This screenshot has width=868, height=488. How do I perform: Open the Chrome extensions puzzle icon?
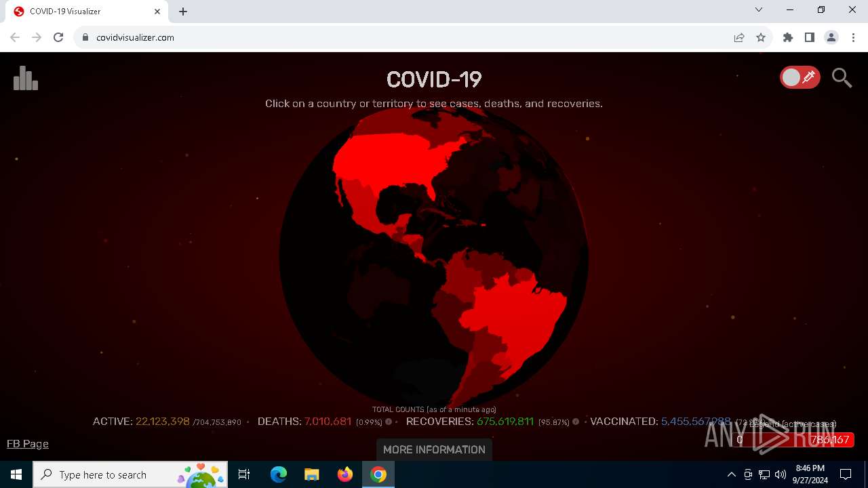[x=788, y=37]
